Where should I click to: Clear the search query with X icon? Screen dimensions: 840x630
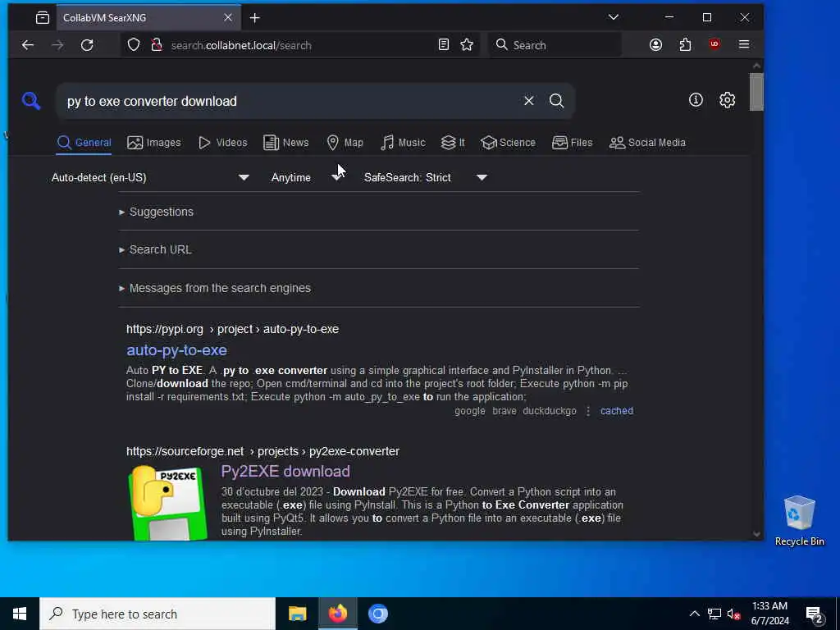coord(529,101)
